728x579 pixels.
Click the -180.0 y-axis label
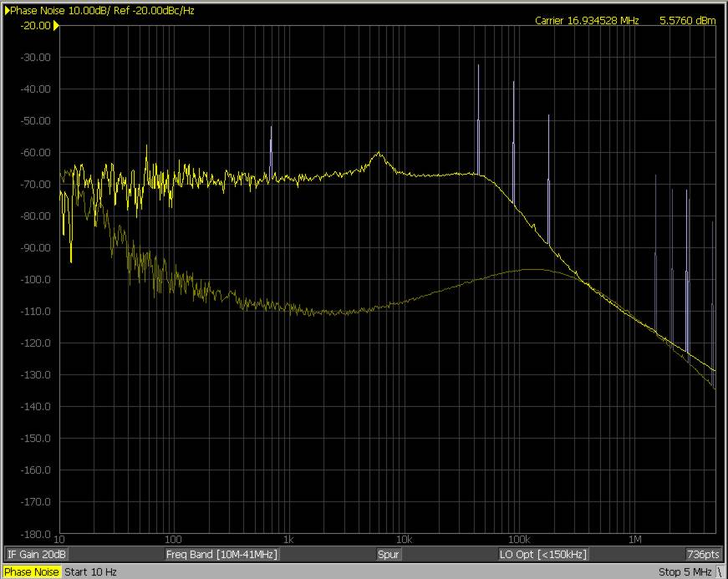[x=35, y=534]
